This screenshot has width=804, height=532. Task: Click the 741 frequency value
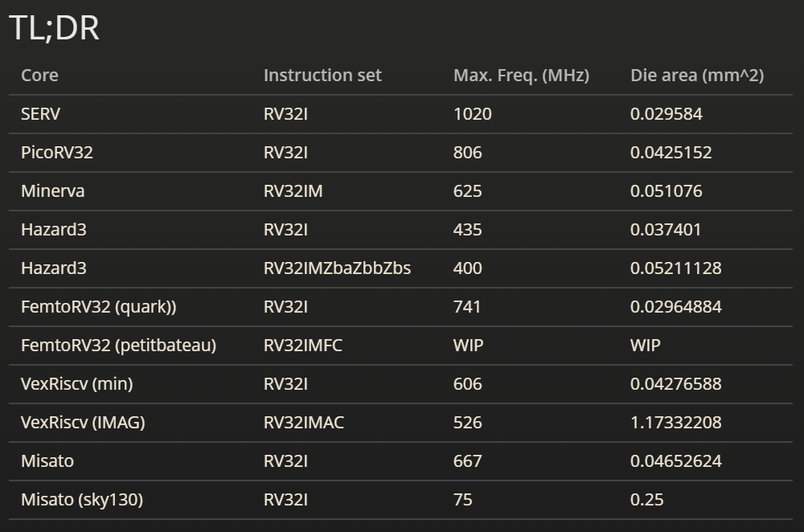(467, 306)
